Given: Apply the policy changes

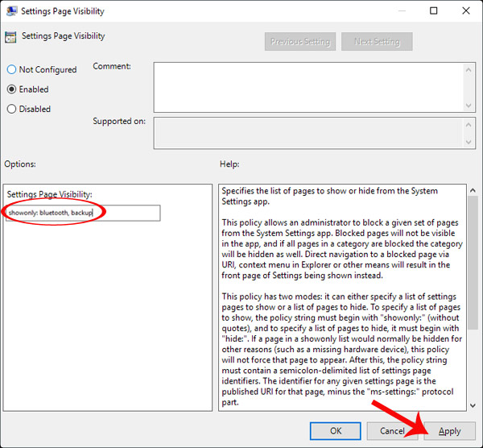Looking at the screenshot, I should point(449,431).
